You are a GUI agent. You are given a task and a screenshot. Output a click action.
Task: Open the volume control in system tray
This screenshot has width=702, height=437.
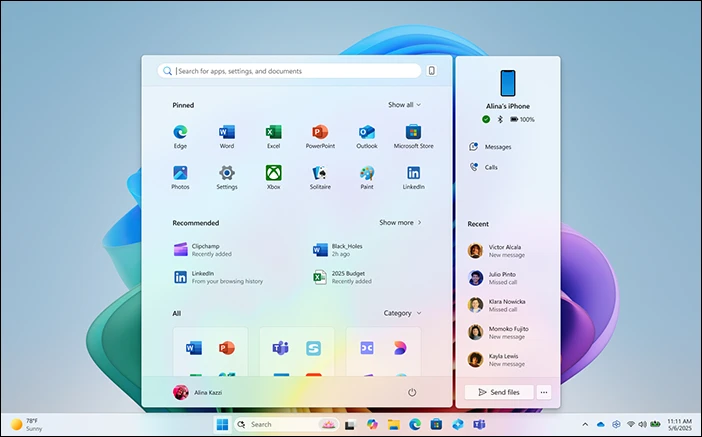pos(642,424)
